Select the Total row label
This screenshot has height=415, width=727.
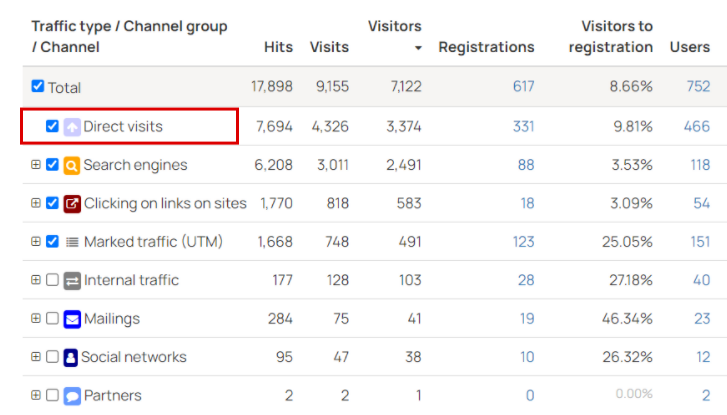pos(64,87)
